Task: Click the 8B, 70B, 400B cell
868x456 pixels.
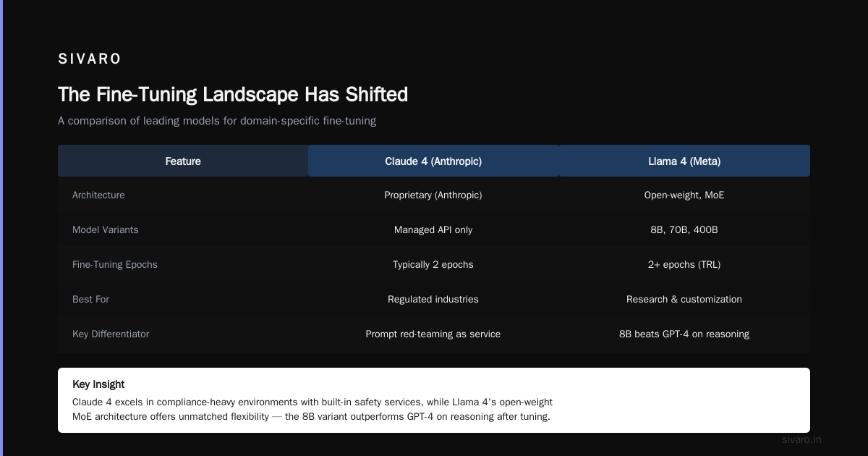Action: pos(684,229)
